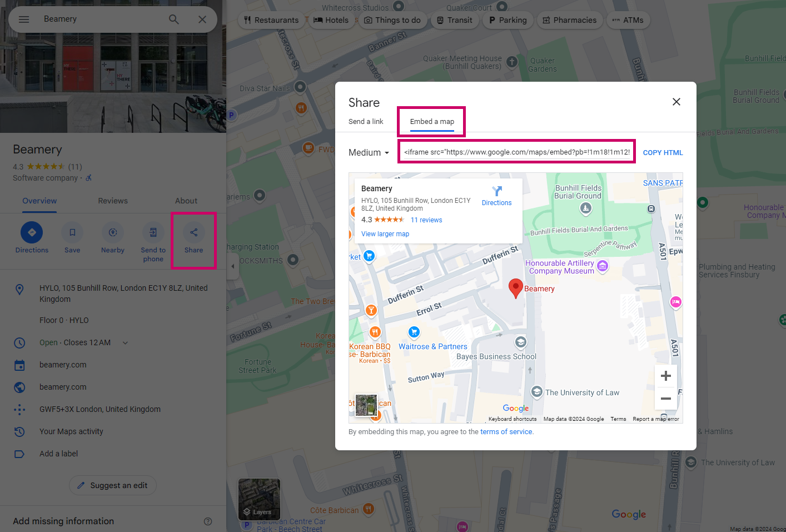Click Diva Star Nails marker on main map
Screen dimensions: 786x532
point(300,87)
